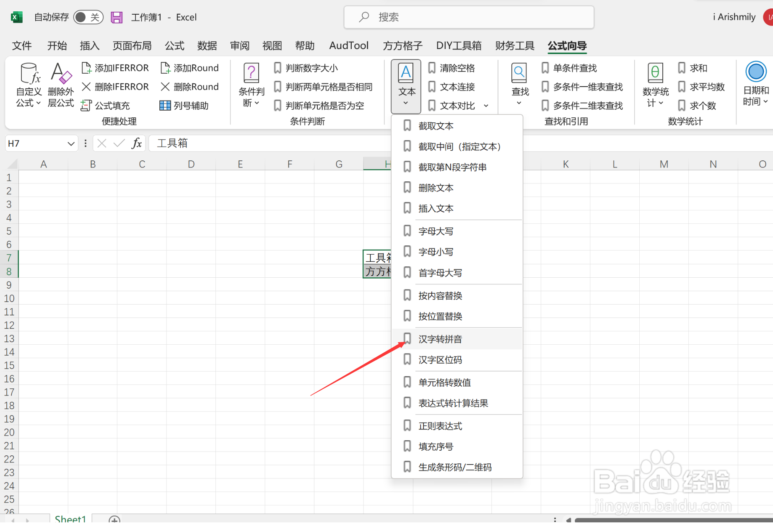Viewport: 773px width, 532px height.
Task: Select 首字母大写 menu item
Action: (x=457, y=273)
